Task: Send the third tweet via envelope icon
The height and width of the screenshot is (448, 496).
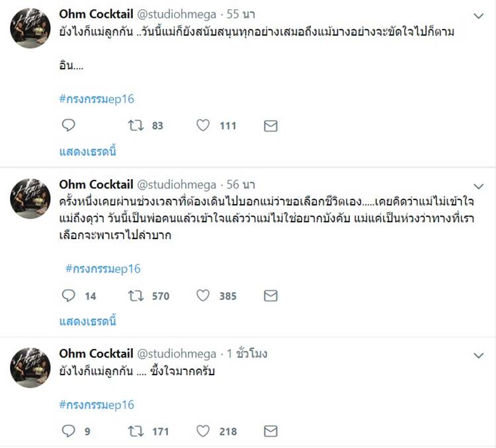Action: click(x=270, y=431)
